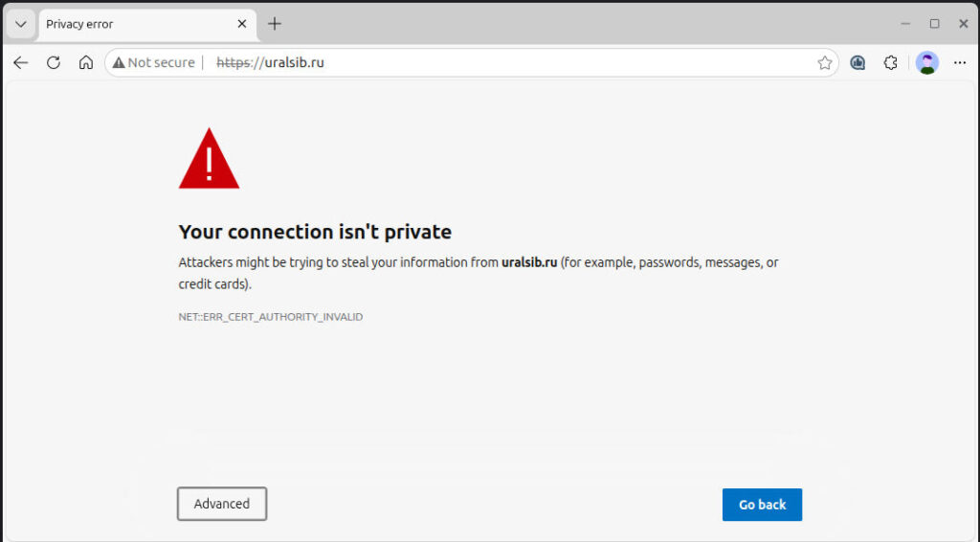The height and width of the screenshot is (542, 980).
Task: Click the address bar showing uralsib.ru
Action: point(472,62)
